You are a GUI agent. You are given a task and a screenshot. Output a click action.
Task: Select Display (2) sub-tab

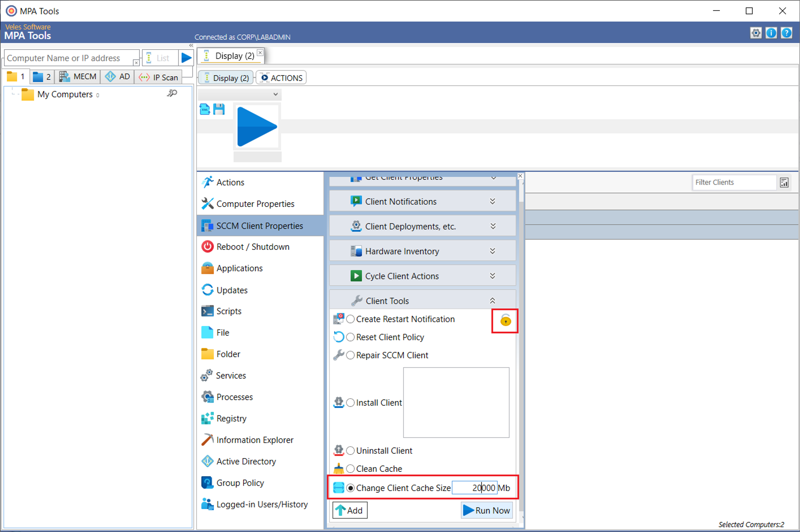tap(226, 78)
